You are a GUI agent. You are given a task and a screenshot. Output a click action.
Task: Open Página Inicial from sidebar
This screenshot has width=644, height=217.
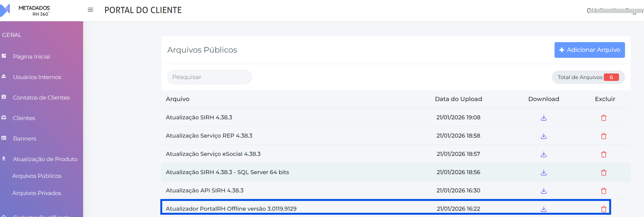tap(31, 57)
